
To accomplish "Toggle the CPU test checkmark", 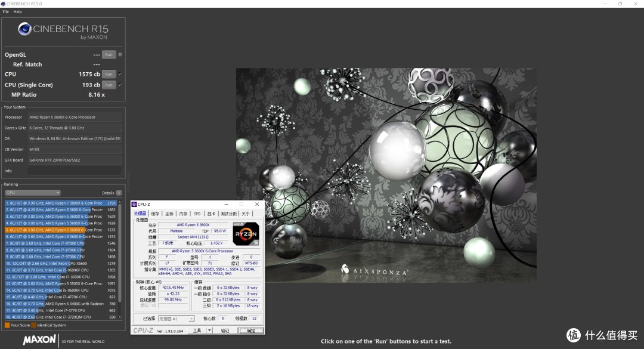I will 120,74.
